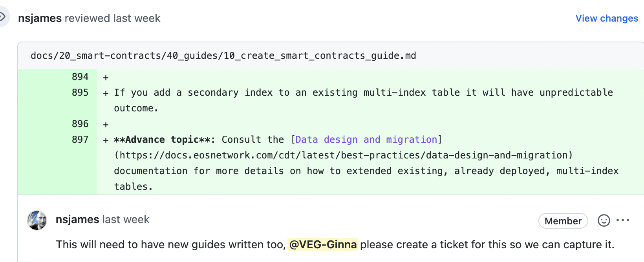Image resolution: width=644 pixels, height=262 pixels.
Task: Open the smiley emoji reaction picker
Action: 604,221
